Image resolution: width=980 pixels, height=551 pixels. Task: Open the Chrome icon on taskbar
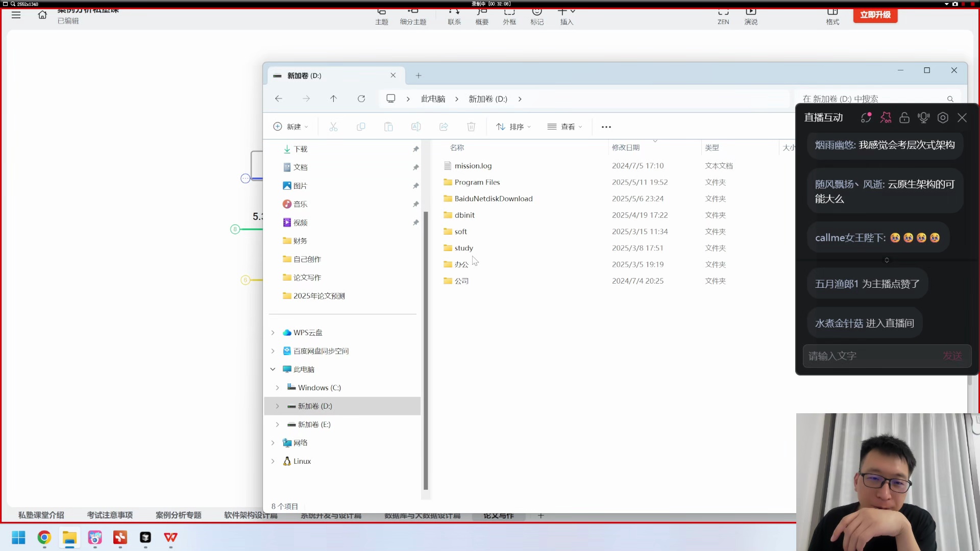pos(44,537)
